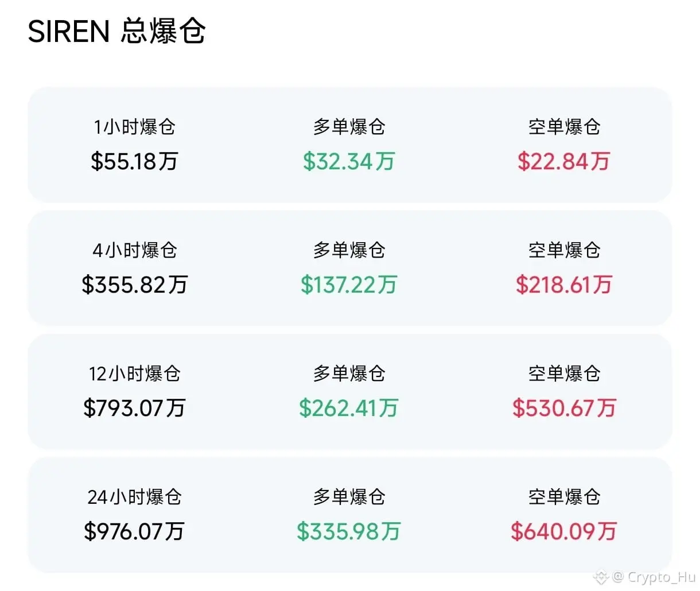This screenshot has height=591, width=700.
Task: Select the green $137.22万 value
Action: click(x=349, y=285)
